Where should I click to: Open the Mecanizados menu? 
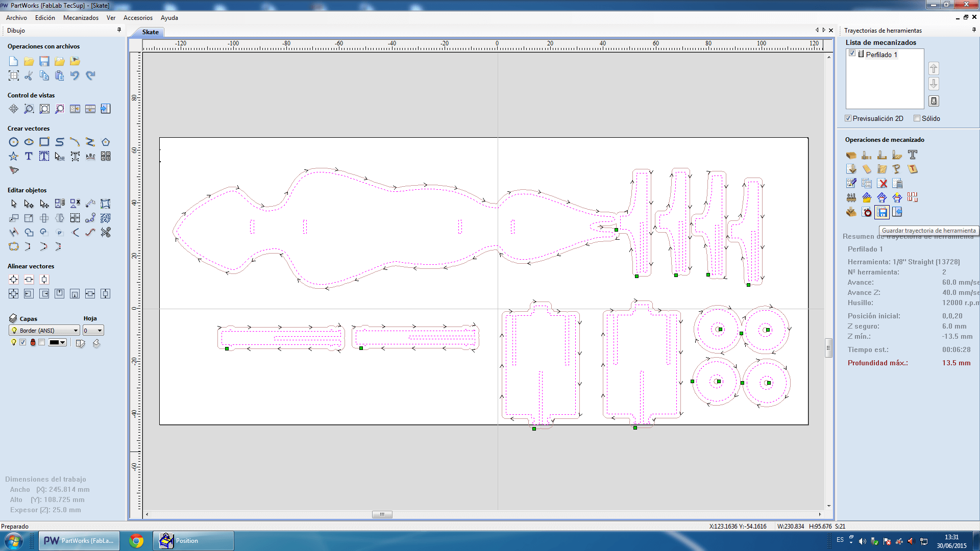[x=81, y=17]
